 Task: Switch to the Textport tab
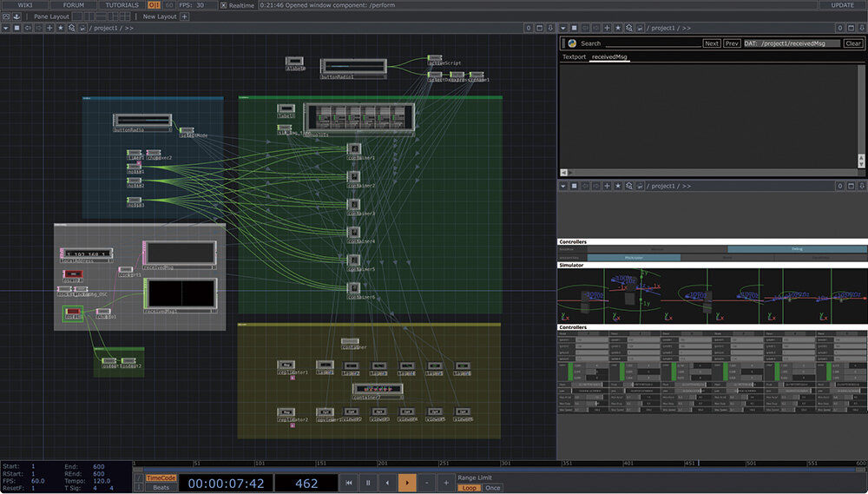point(574,57)
